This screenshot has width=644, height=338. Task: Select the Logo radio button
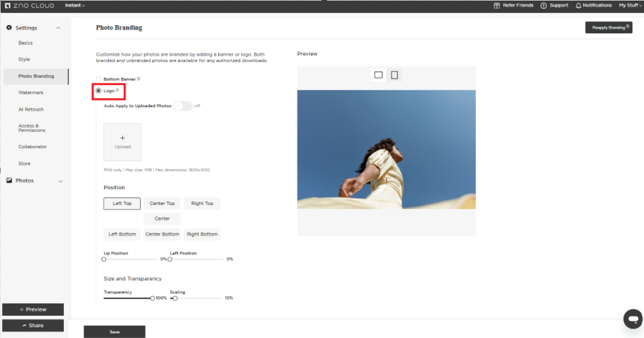[98, 91]
